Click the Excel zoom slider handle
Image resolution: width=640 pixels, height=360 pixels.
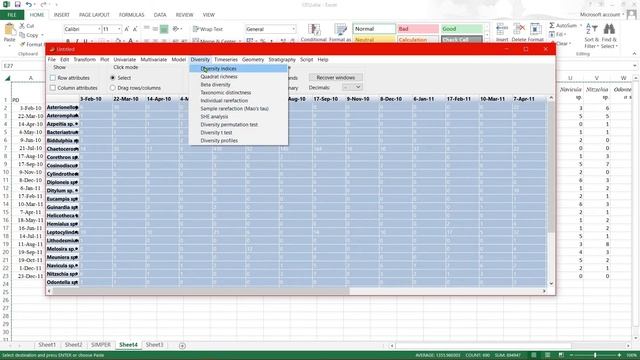click(x=595, y=355)
